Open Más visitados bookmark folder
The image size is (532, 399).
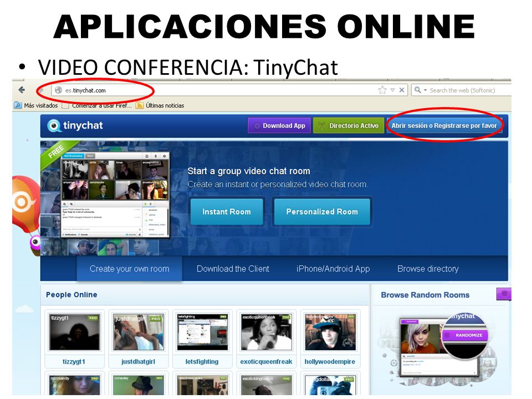coord(36,105)
